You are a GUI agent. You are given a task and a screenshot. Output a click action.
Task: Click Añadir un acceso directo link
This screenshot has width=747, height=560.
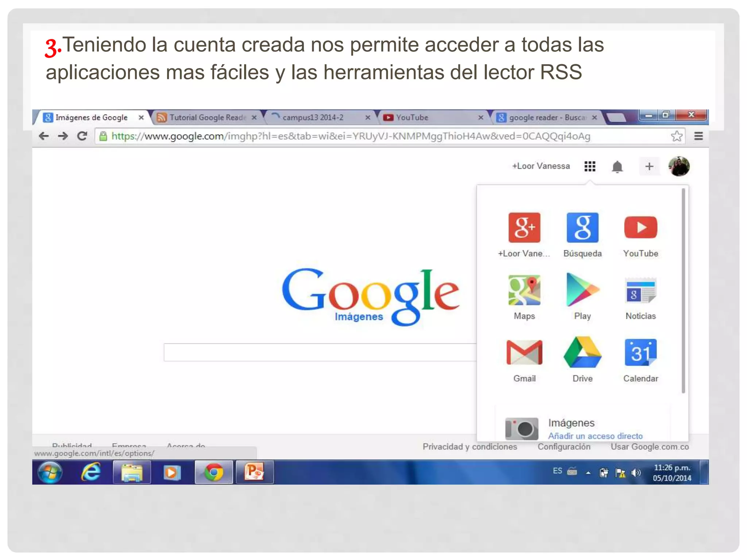595,436
